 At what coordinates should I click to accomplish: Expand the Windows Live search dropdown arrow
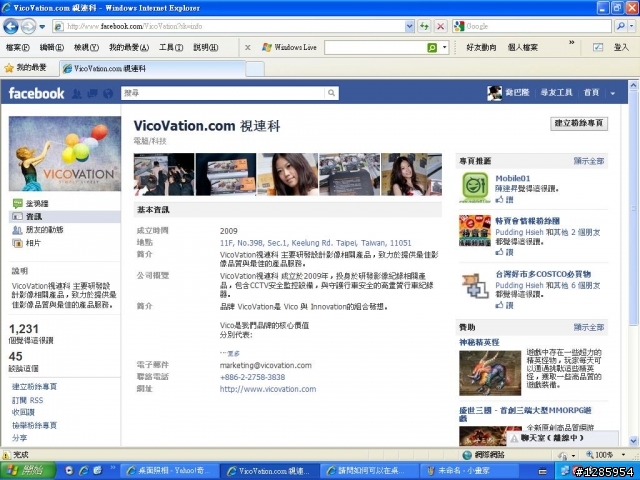click(444, 48)
